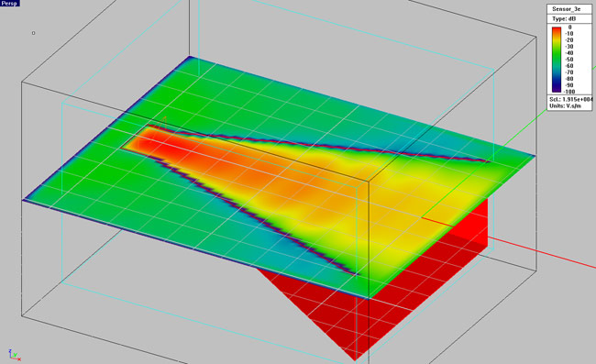Click the -20 legend scale value
The height and width of the screenshot is (364, 596).
(569, 40)
